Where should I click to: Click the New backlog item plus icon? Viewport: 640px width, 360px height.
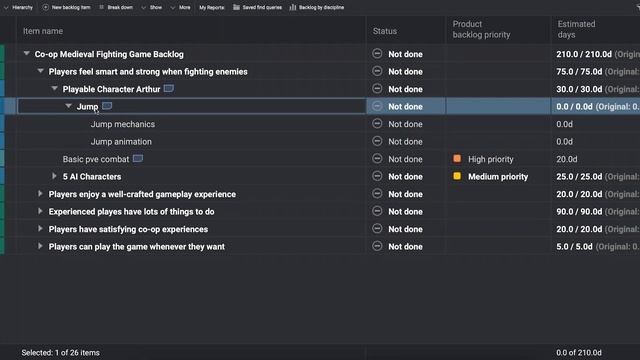point(45,7)
